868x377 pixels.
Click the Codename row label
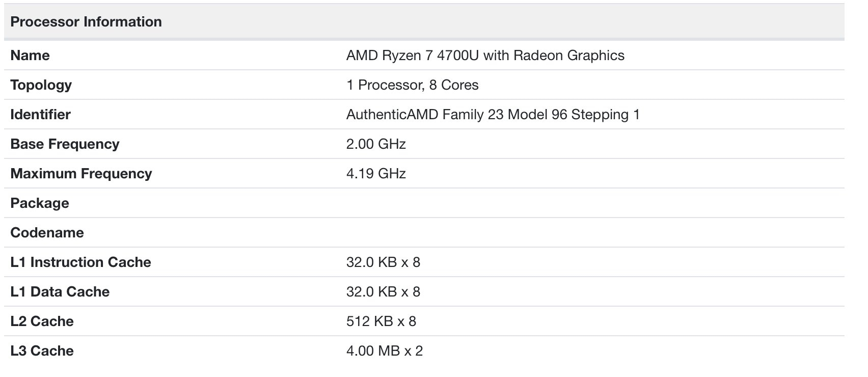coord(47,233)
